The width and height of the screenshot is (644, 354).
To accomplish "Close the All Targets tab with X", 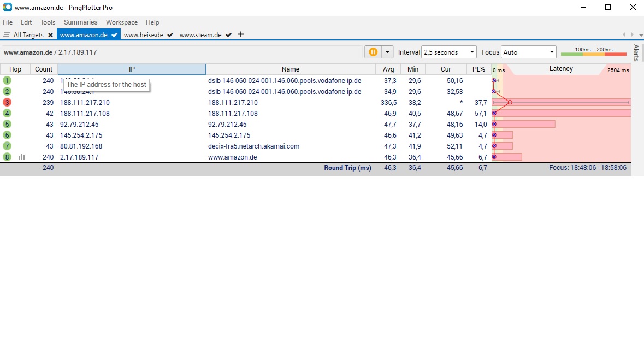I will tap(50, 35).
